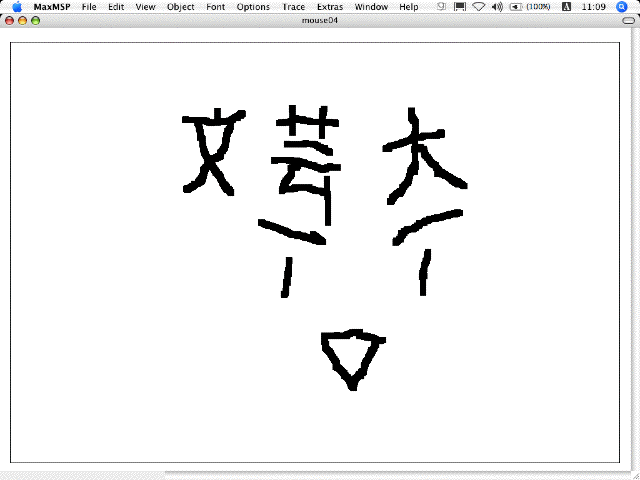Open the input source menu icon

(567, 7)
